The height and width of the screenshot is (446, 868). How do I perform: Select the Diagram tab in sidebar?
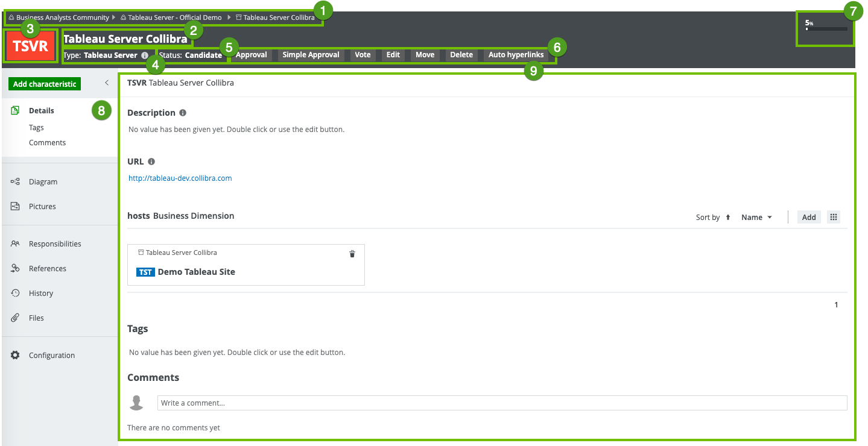(x=43, y=181)
